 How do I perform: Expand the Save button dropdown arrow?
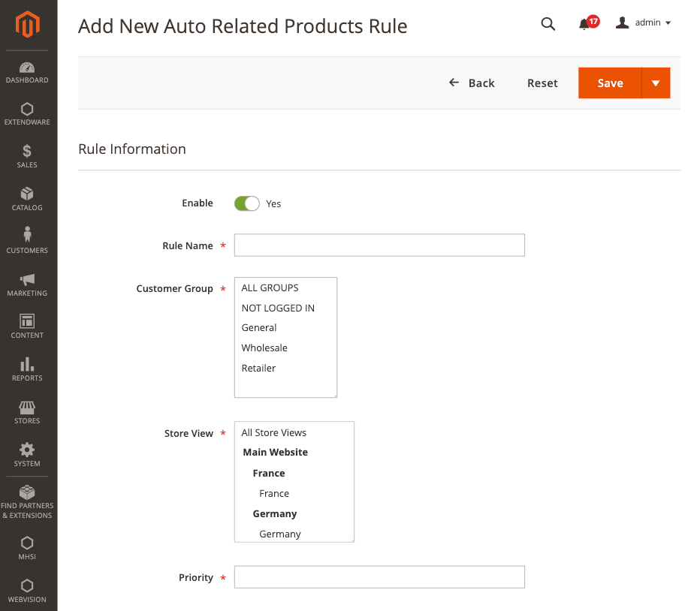pos(656,83)
